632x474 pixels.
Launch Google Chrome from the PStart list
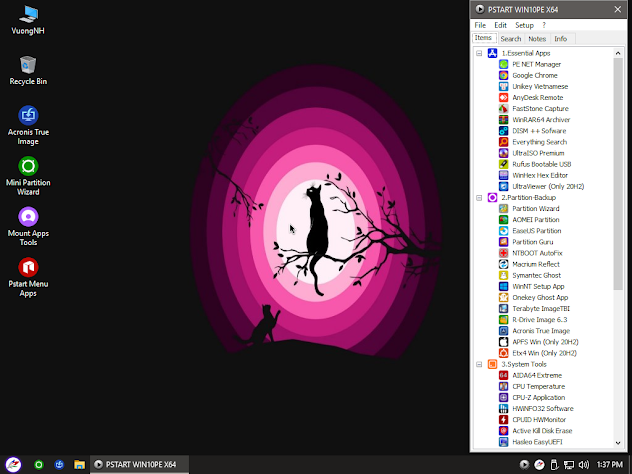[535, 75]
